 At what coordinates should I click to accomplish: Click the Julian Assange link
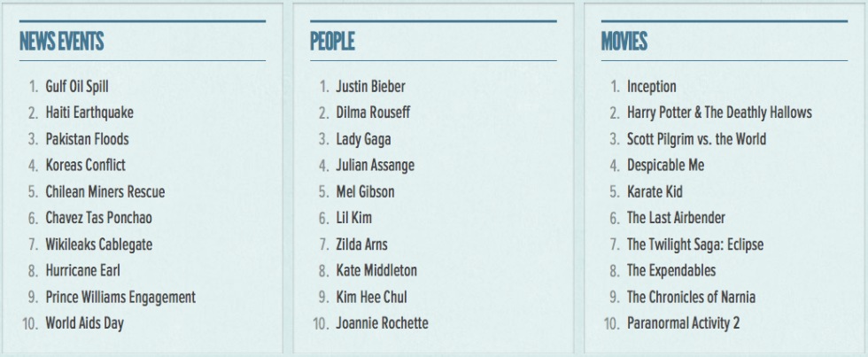click(375, 165)
